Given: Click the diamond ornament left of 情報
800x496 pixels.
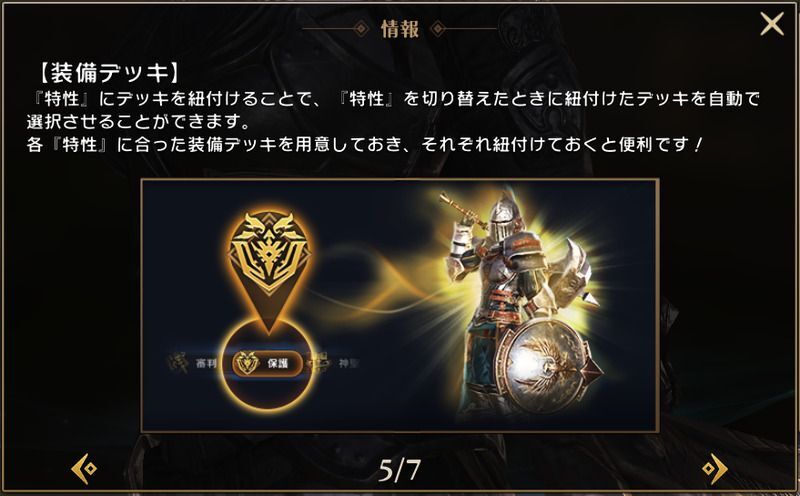Looking at the screenshot, I should (361, 29).
